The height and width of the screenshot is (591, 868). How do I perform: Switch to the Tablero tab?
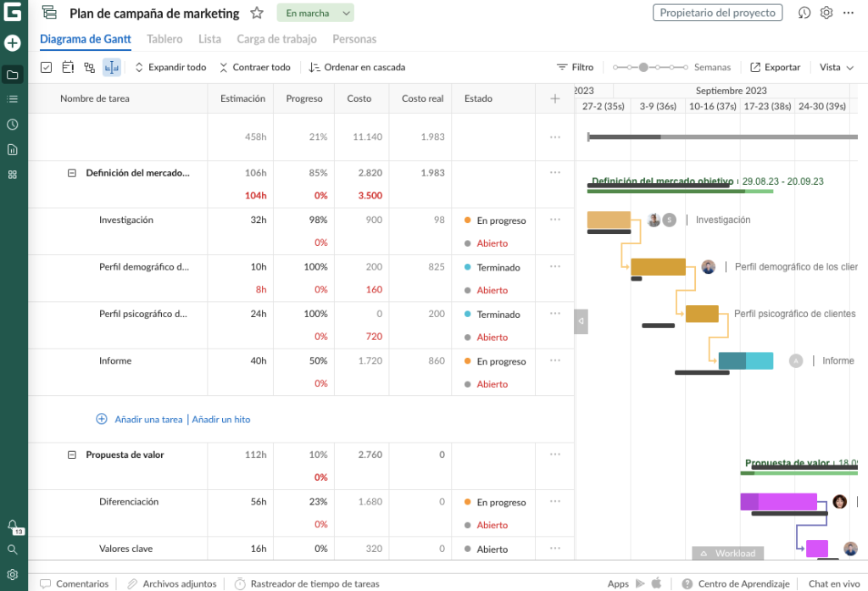(164, 39)
